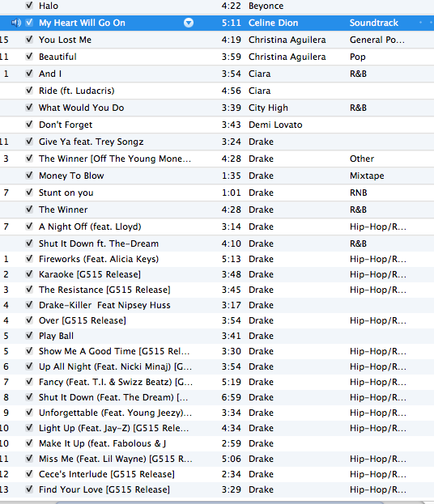Click Soundtrack genre on selected row
This screenshot has width=434, height=504.
[x=374, y=23]
